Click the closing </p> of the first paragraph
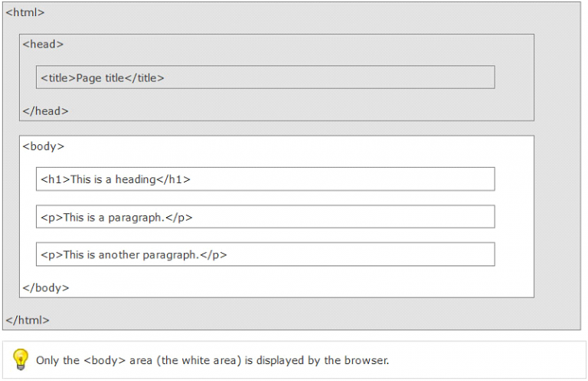The width and height of the screenshot is (588, 381). (179, 218)
